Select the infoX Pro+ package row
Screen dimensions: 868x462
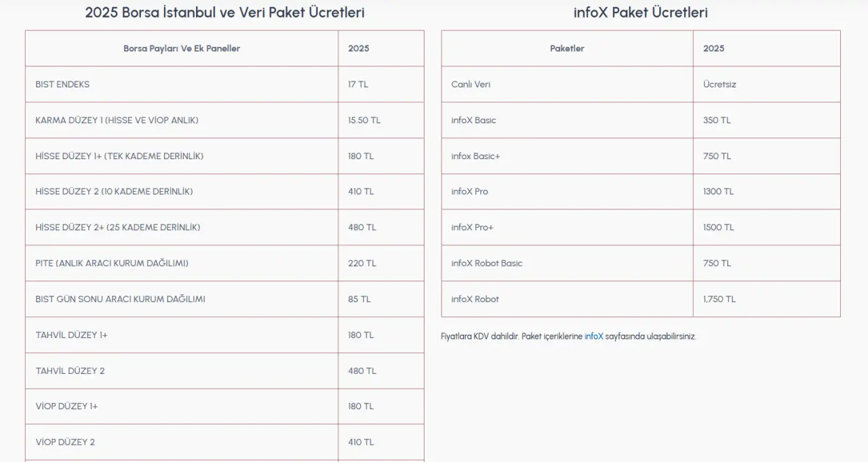[x=472, y=228]
